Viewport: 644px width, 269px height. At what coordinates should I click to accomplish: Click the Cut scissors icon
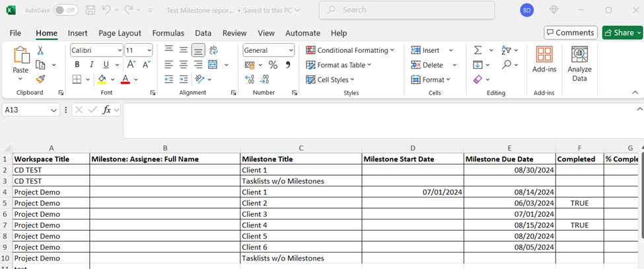pyautogui.click(x=40, y=50)
